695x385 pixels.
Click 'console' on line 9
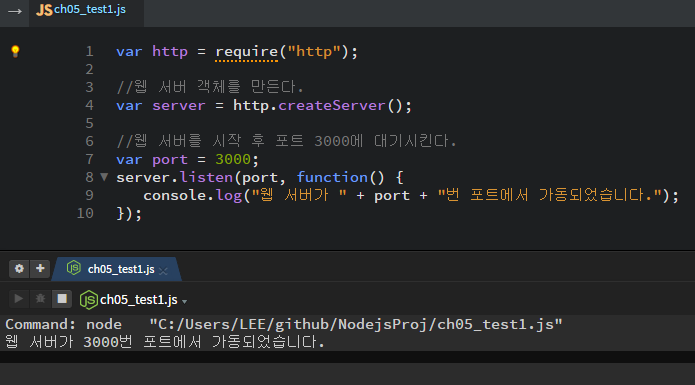tap(175, 195)
